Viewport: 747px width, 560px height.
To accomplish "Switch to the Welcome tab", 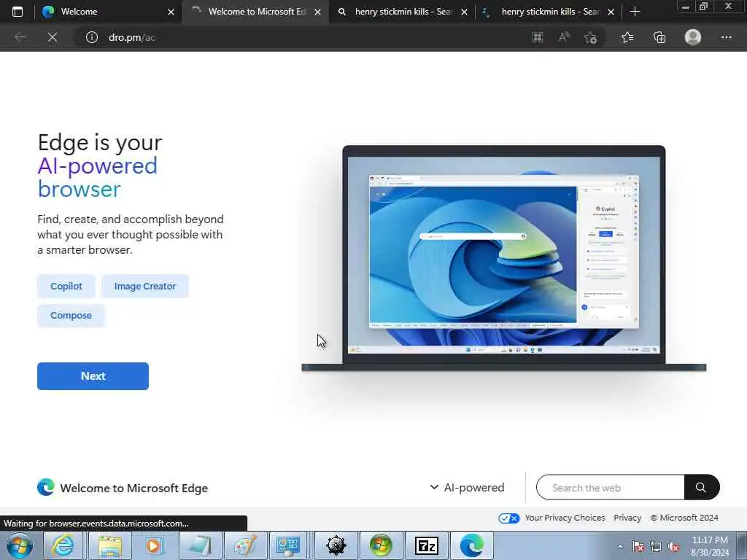I will [x=109, y=12].
